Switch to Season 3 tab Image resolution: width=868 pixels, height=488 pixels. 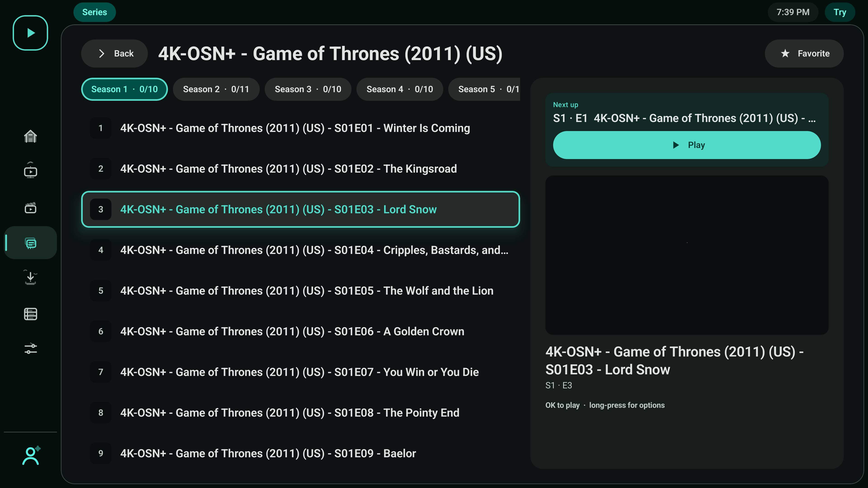308,89
